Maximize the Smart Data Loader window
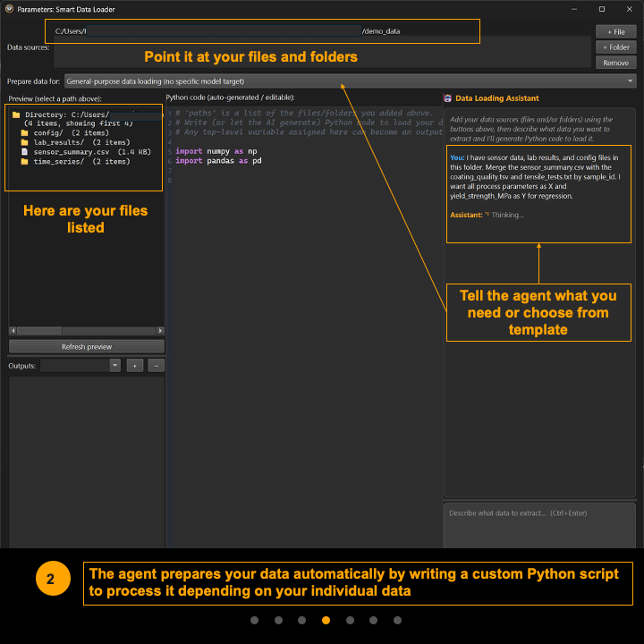Image resolution: width=644 pixels, height=644 pixels. click(602, 9)
